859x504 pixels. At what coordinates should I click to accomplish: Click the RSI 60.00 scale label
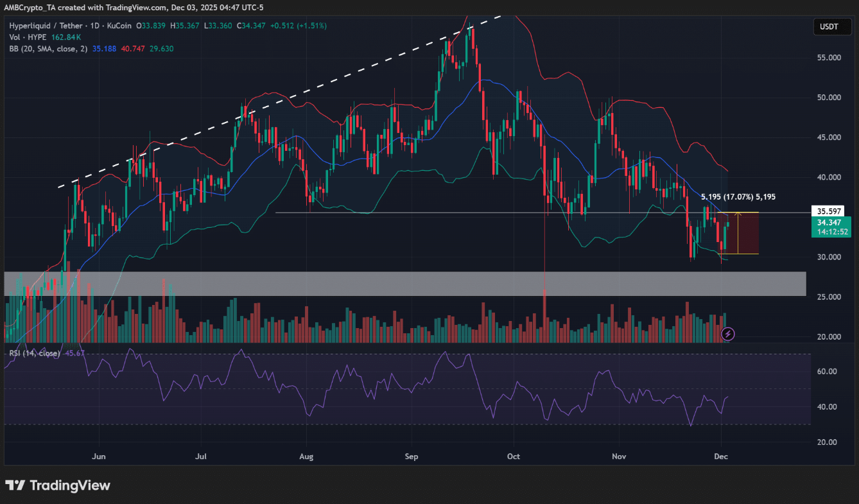(x=827, y=371)
